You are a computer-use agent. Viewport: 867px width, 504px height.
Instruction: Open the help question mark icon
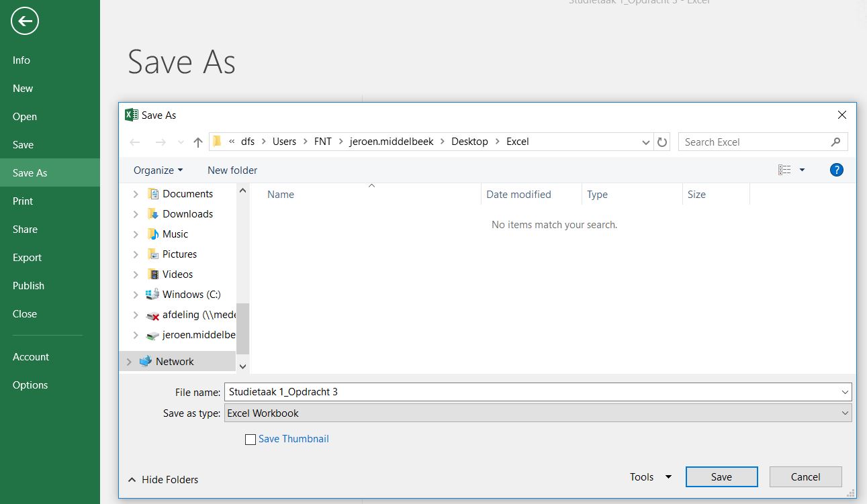click(836, 170)
